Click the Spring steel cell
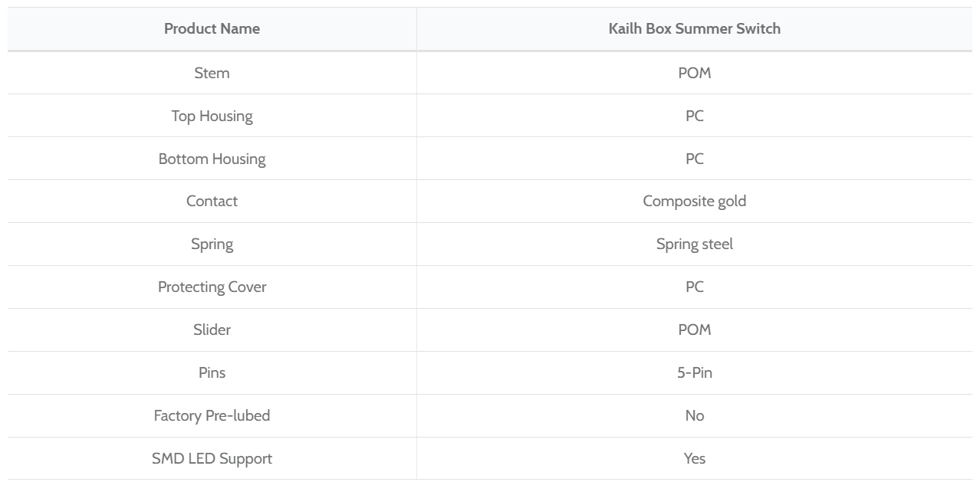 pos(694,244)
